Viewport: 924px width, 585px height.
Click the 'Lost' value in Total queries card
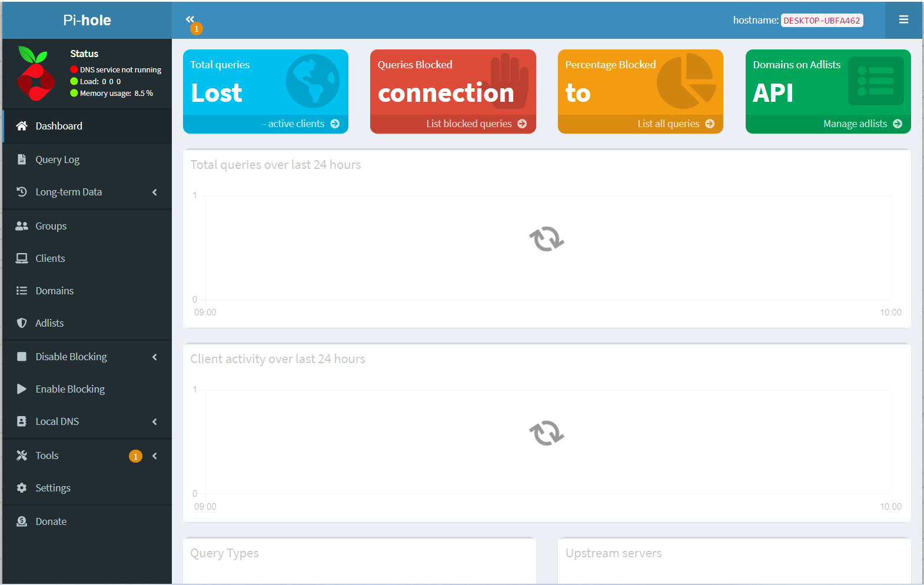coord(217,93)
